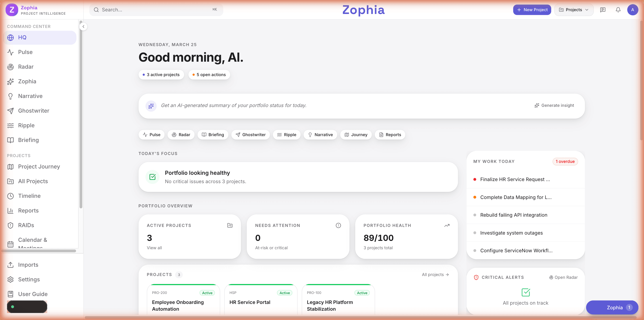Open the Narrative section
Viewport: 644px width, 320px height.
(30, 96)
